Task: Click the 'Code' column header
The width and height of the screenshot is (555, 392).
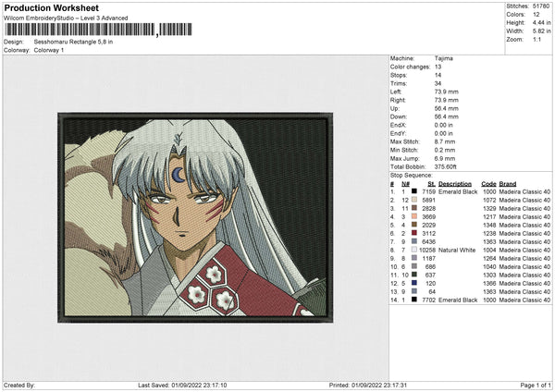Action: tap(488, 184)
